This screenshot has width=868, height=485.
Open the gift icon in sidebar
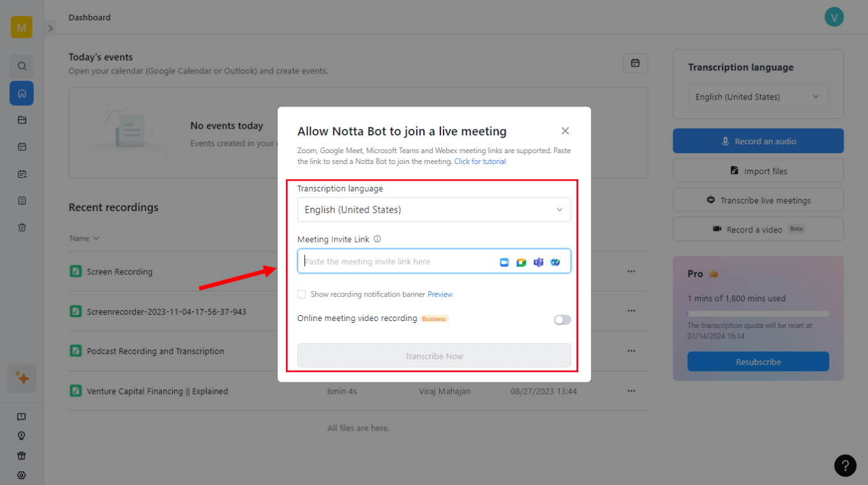(x=22, y=456)
